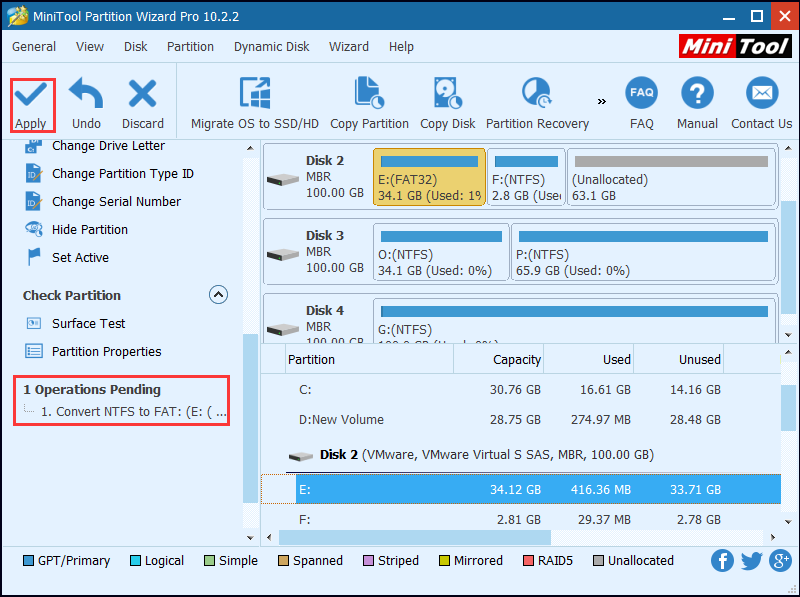The height and width of the screenshot is (597, 800).
Task: Undo the last operation
Action: (x=86, y=105)
